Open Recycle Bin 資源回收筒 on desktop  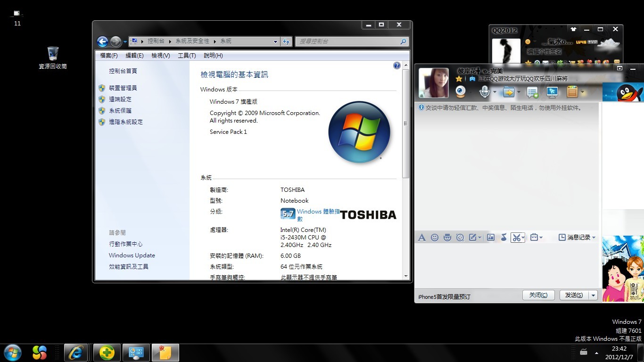53,58
